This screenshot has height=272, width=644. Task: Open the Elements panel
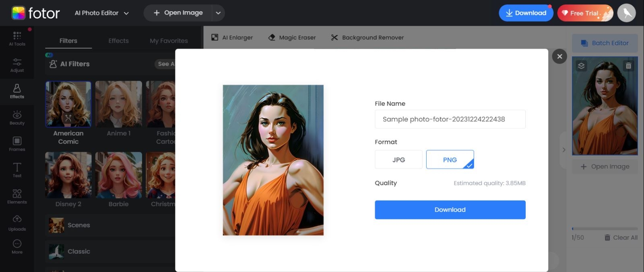[17, 197]
